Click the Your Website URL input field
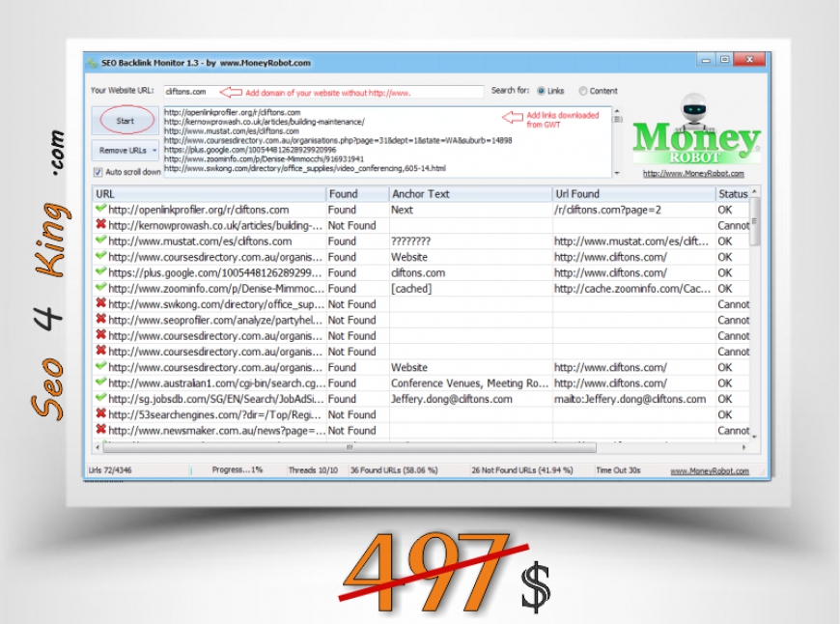Viewport: 840px width, 624px height. [323, 92]
